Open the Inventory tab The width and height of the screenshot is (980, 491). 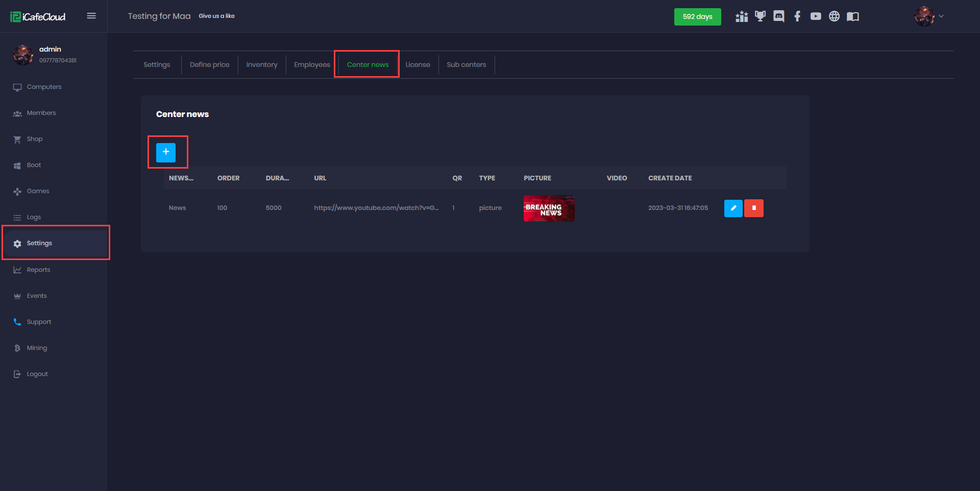(x=261, y=64)
